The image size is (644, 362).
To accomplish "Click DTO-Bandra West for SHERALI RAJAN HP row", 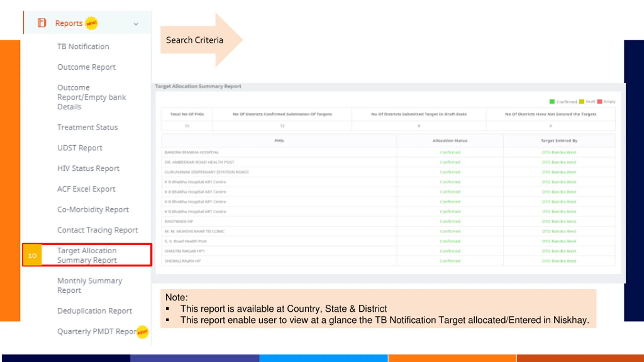I will click(x=559, y=261).
